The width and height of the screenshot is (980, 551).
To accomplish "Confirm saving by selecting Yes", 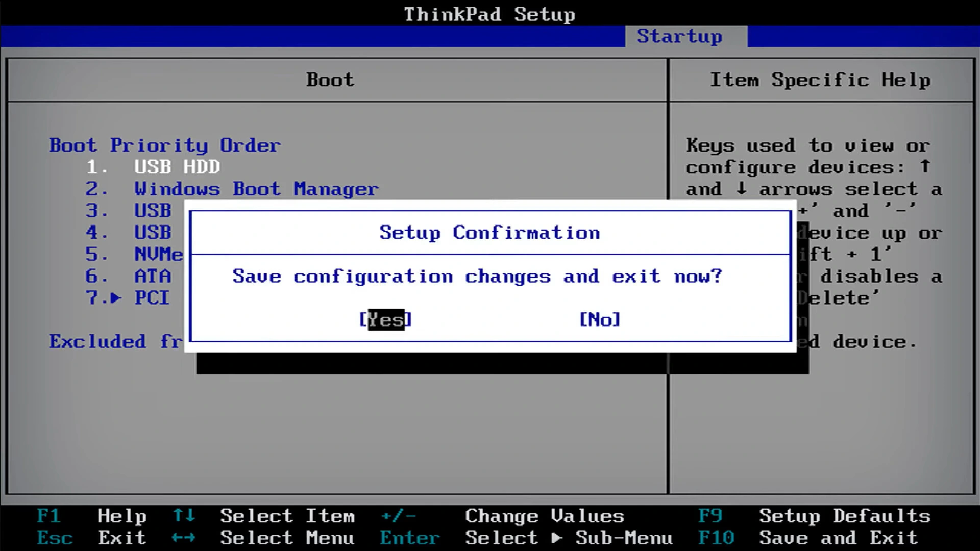I will [386, 319].
